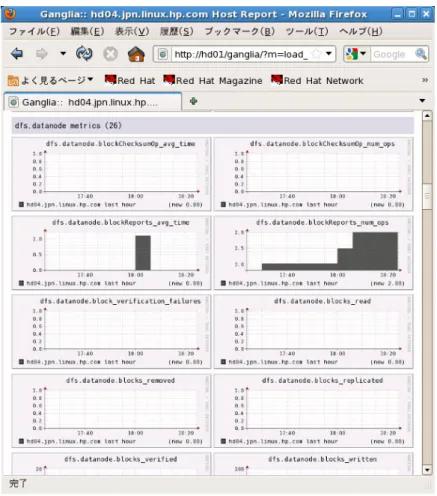This screenshot has width=437, height=496.
Task: Open the search engine selector dropdown
Action: pyautogui.click(x=356, y=54)
